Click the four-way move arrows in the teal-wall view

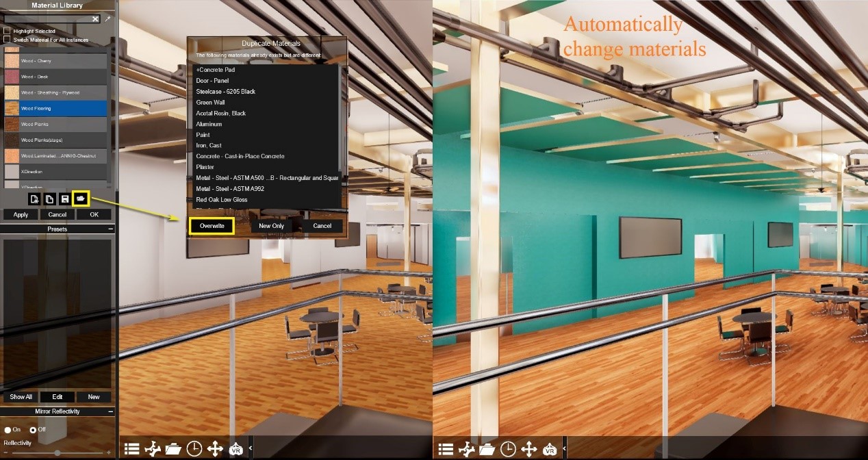(x=528, y=448)
